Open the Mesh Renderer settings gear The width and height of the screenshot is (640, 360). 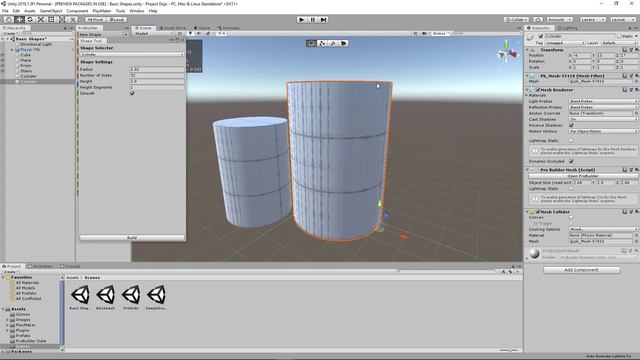[x=636, y=89]
